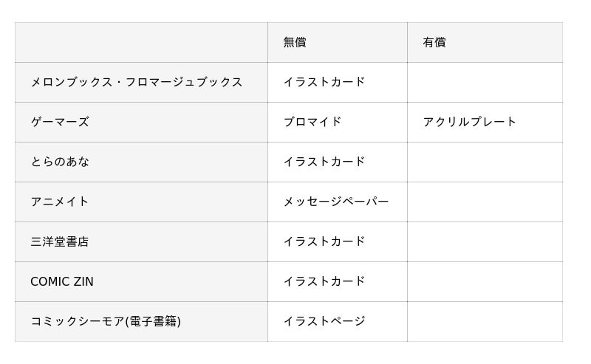Screen dimensions: 591x364
Task: Click the ブロマイド cell
Action: pyautogui.click(x=312, y=122)
